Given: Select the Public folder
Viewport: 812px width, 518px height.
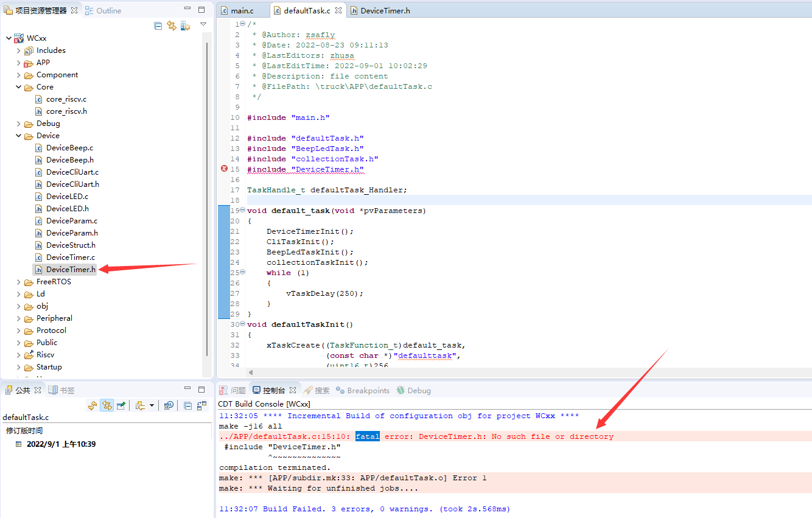Looking at the screenshot, I should point(46,343).
